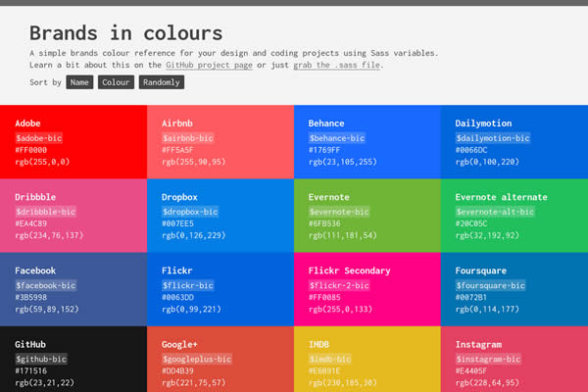This screenshot has width=588, height=392.
Task: Select the $flickr-2-bic variable
Action: coord(339,285)
